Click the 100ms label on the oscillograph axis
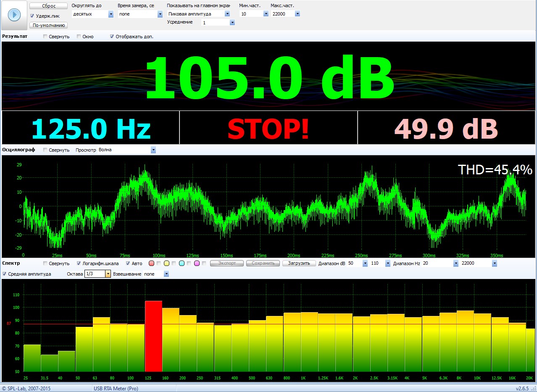The height and width of the screenshot is (392, 537). [158, 255]
